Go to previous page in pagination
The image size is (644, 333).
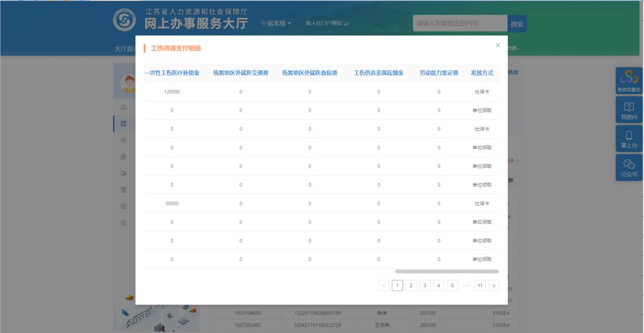coord(383,285)
